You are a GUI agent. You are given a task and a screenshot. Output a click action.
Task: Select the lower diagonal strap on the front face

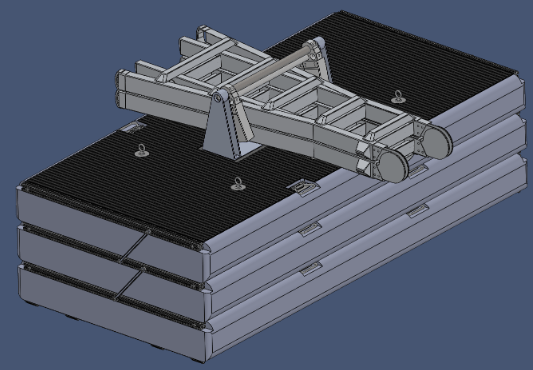click(130, 284)
